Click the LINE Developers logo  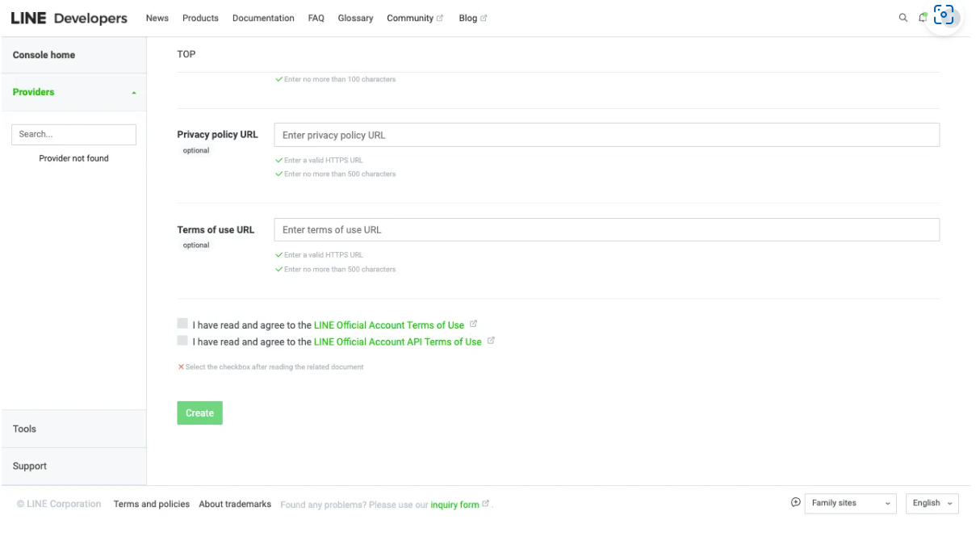pos(69,18)
